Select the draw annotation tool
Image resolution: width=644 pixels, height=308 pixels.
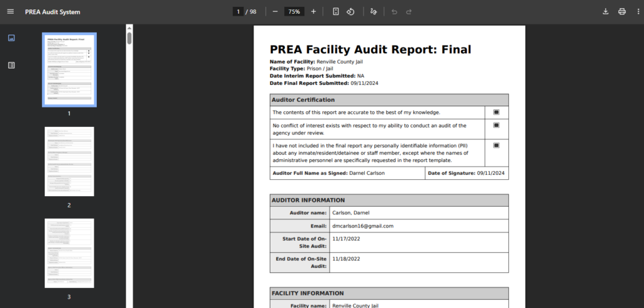pos(374,11)
